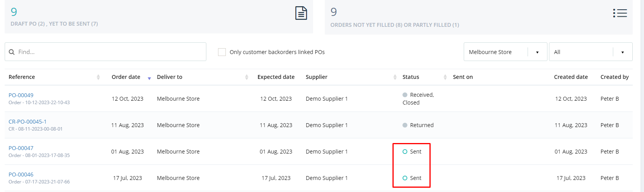Sort by Supplier column arrows
Image resolution: width=644 pixels, height=192 pixels.
click(395, 77)
